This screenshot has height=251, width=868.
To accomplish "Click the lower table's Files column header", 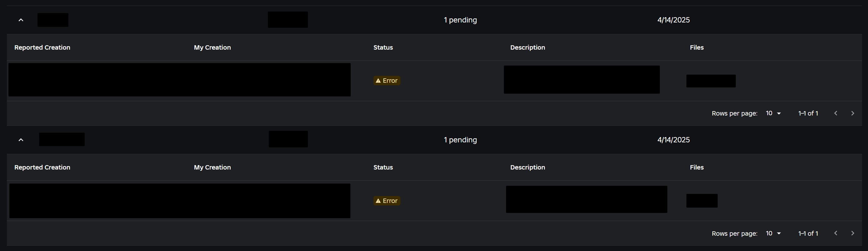I will click(696, 167).
